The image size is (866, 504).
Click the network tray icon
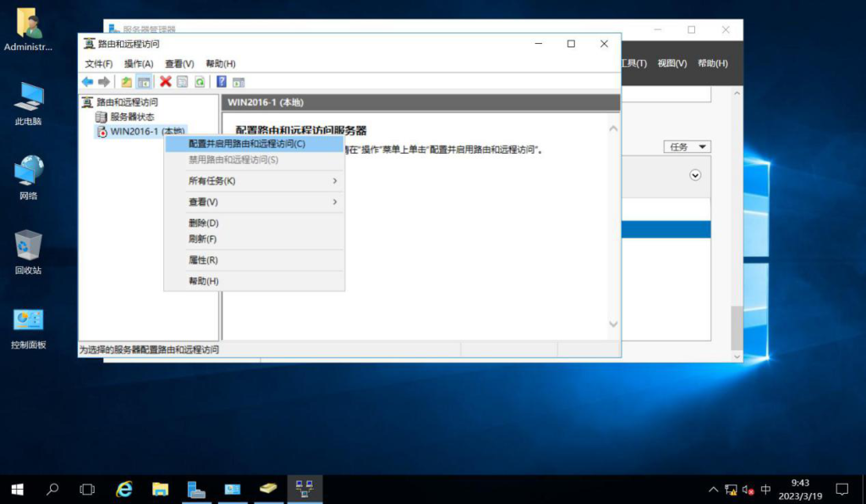pos(731,489)
